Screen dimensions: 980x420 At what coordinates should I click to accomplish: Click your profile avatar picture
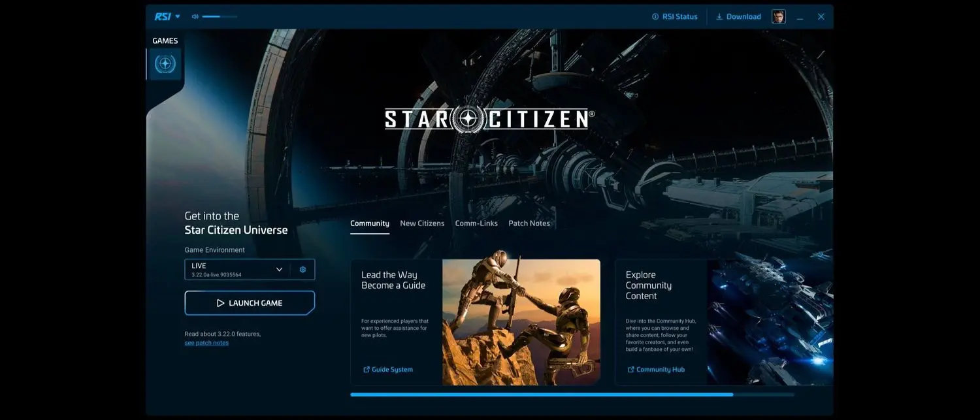[778, 16]
